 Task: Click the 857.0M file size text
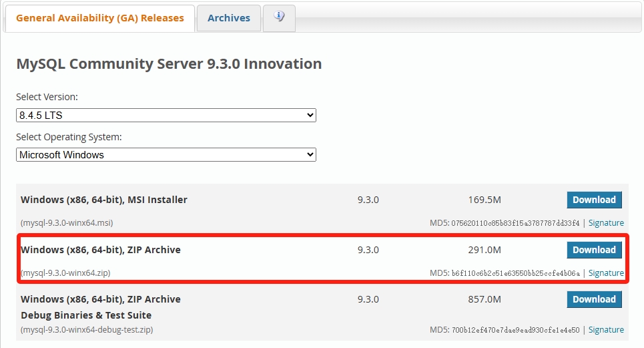[x=485, y=299]
